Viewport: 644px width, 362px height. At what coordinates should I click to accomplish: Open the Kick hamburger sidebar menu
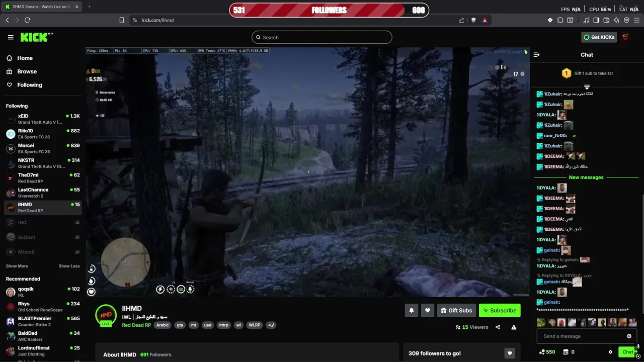pyautogui.click(x=11, y=37)
